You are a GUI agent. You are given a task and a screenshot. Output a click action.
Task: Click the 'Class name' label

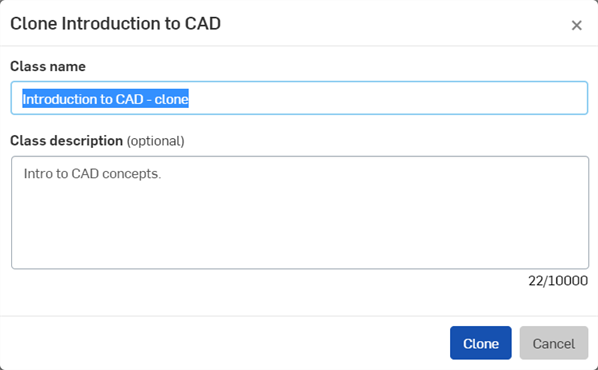coord(48,66)
